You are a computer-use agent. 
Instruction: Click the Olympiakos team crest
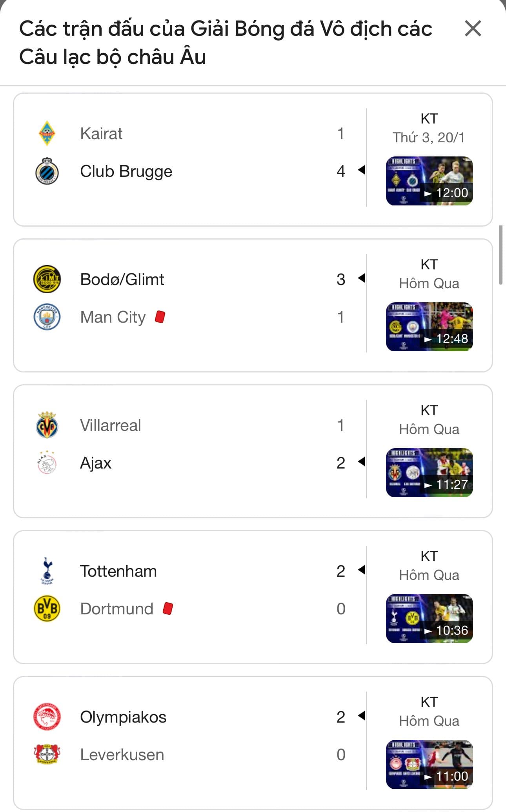tap(47, 717)
